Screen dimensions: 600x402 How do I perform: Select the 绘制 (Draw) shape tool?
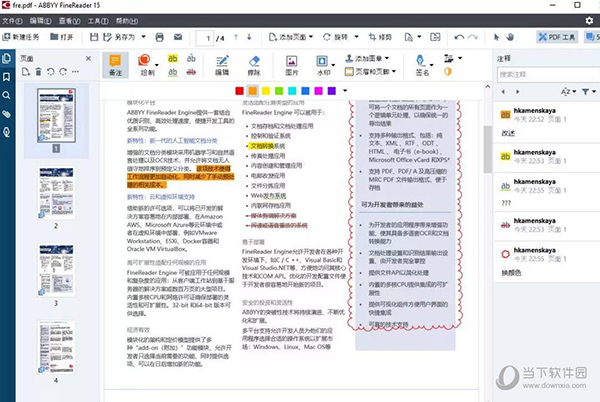[x=146, y=65]
